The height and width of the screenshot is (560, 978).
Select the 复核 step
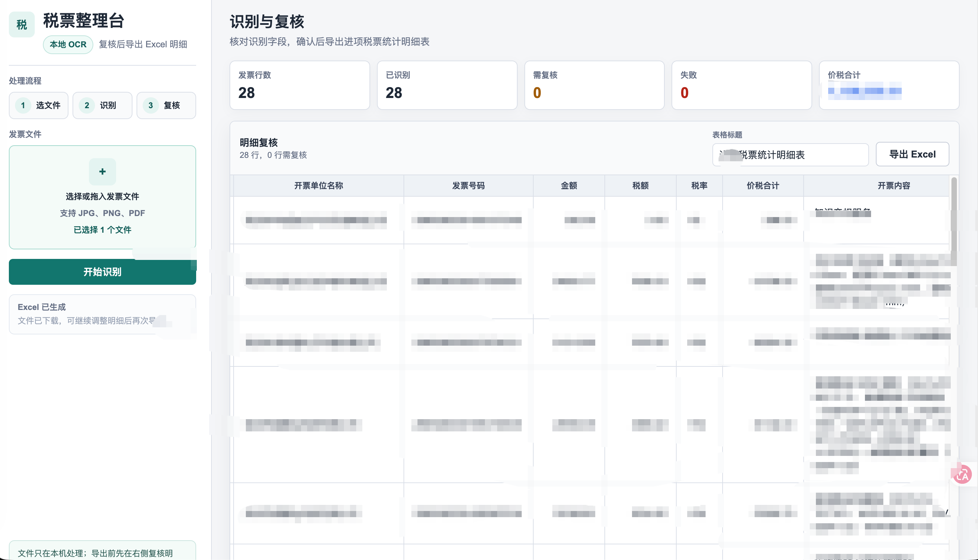click(x=166, y=105)
